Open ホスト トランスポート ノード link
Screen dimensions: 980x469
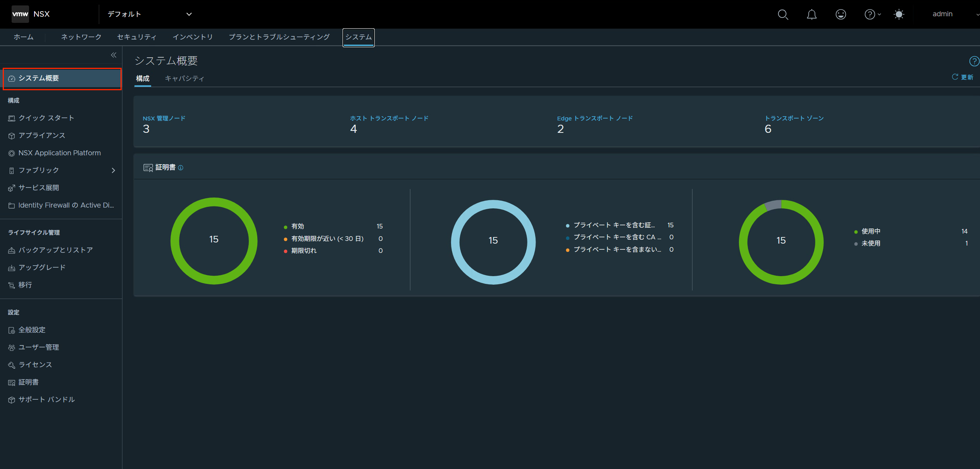(x=389, y=118)
